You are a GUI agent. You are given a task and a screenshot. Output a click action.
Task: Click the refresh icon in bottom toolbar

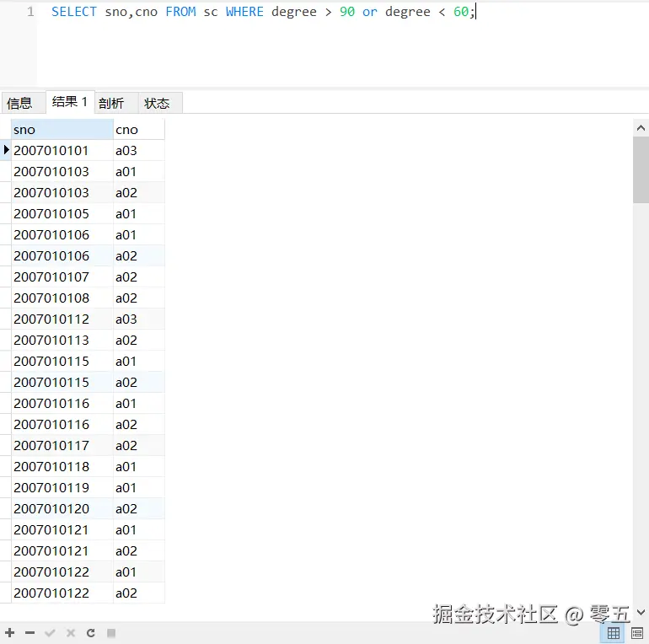[x=91, y=632]
